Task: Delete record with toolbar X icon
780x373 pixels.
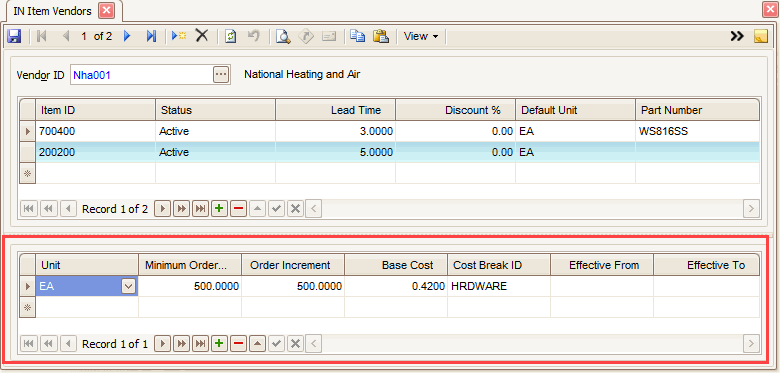Action: click(x=201, y=36)
